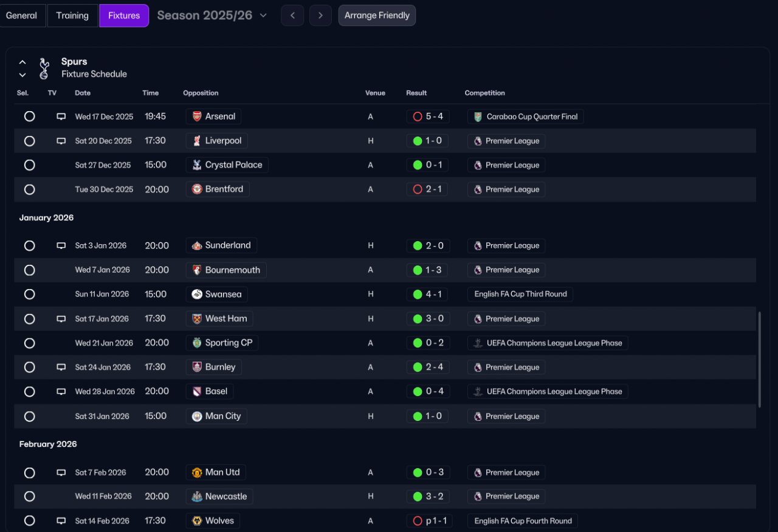Switch to the Training tab
Viewport: 778px width, 532px height.
tap(72, 16)
